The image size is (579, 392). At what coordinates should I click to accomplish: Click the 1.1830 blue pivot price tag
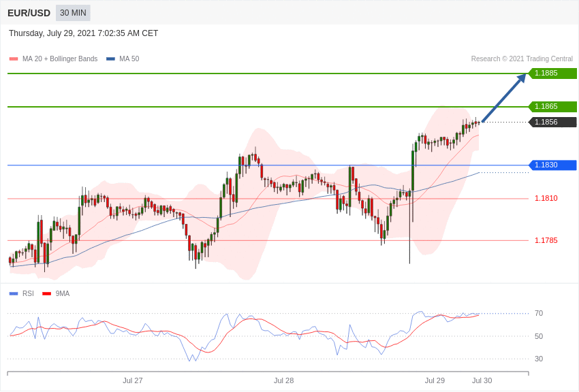point(552,165)
